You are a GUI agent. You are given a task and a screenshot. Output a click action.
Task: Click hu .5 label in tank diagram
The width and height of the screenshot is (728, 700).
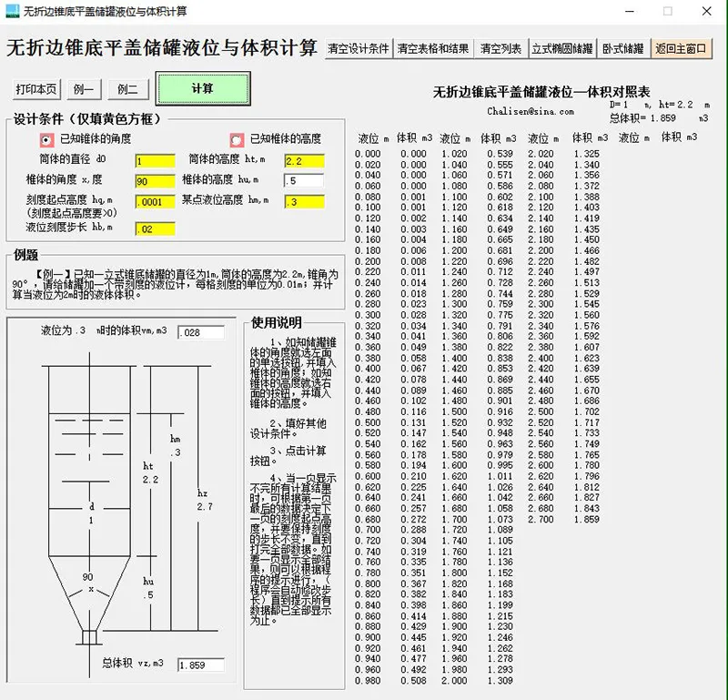(148, 588)
